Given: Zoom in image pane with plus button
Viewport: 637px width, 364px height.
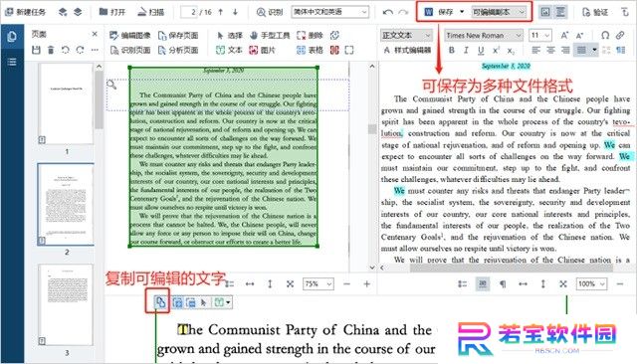Looking at the screenshot, I should point(366,284).
